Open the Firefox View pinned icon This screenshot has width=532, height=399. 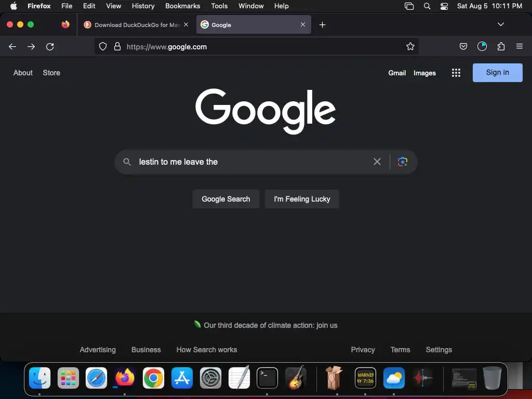click(65, 24)
